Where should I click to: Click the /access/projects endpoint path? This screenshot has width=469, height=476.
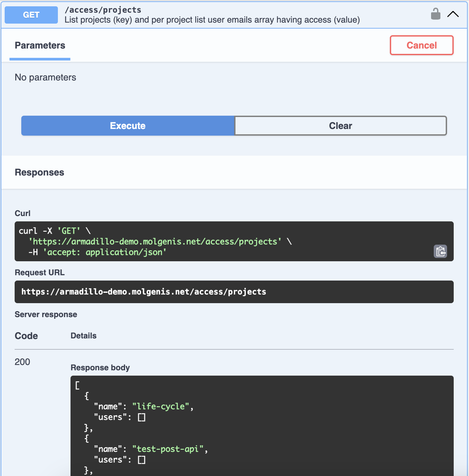point(103,10)
